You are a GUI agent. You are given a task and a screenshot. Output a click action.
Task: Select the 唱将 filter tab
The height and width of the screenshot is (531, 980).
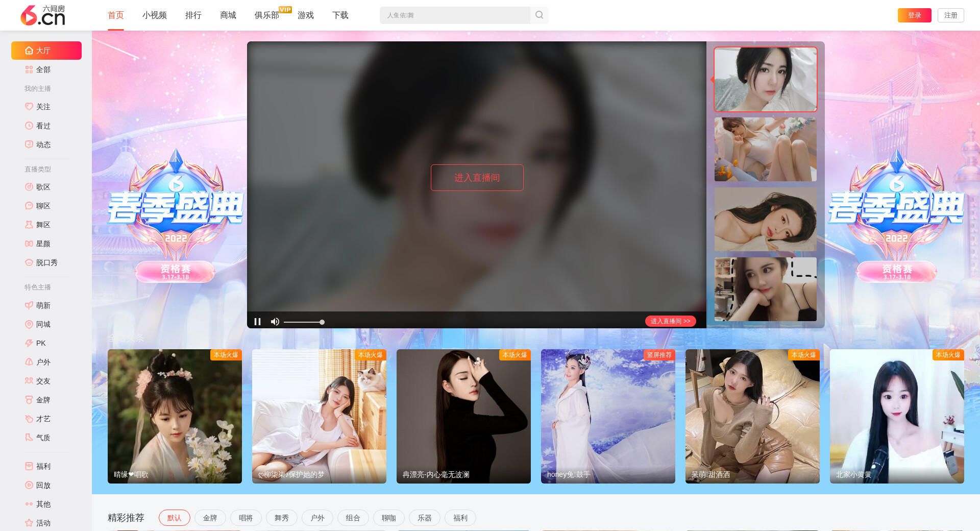[x=246, y=518]
